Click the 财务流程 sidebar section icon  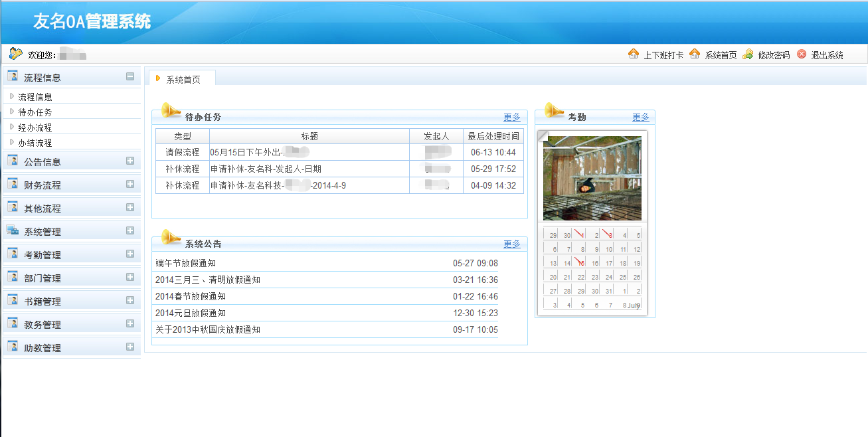pyautogui.click(x=13, y=184)
